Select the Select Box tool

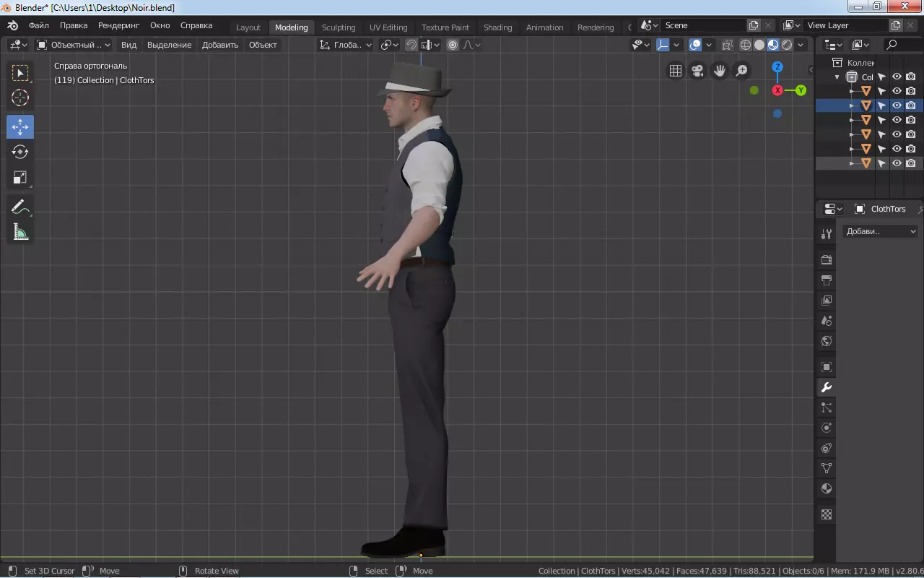20,72
